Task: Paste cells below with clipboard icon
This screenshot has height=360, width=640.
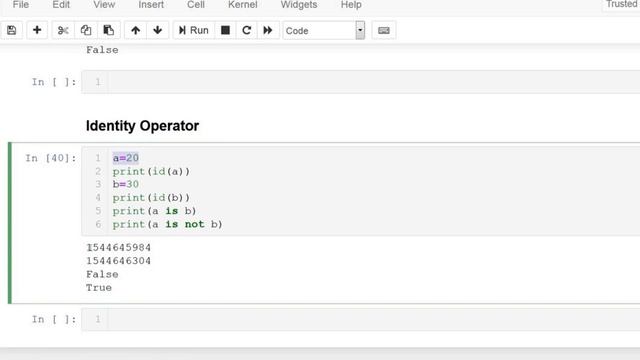Action: (x=109, y=30)
